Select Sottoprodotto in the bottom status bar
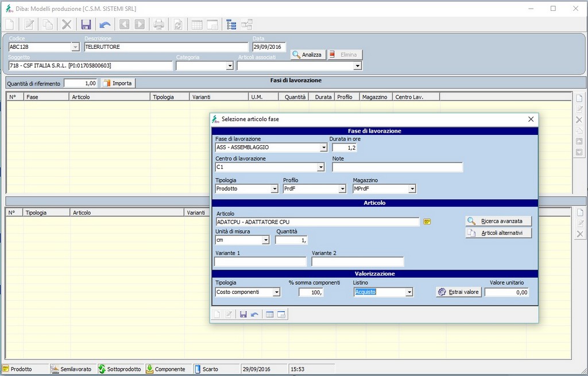Viewport: 588px width, 376px height. click(119, 369)
